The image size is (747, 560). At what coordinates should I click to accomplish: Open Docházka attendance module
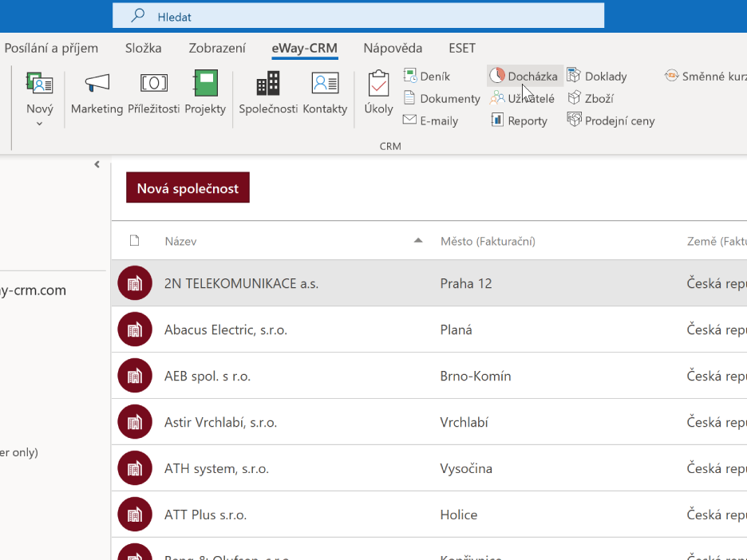tap(524, 77)
